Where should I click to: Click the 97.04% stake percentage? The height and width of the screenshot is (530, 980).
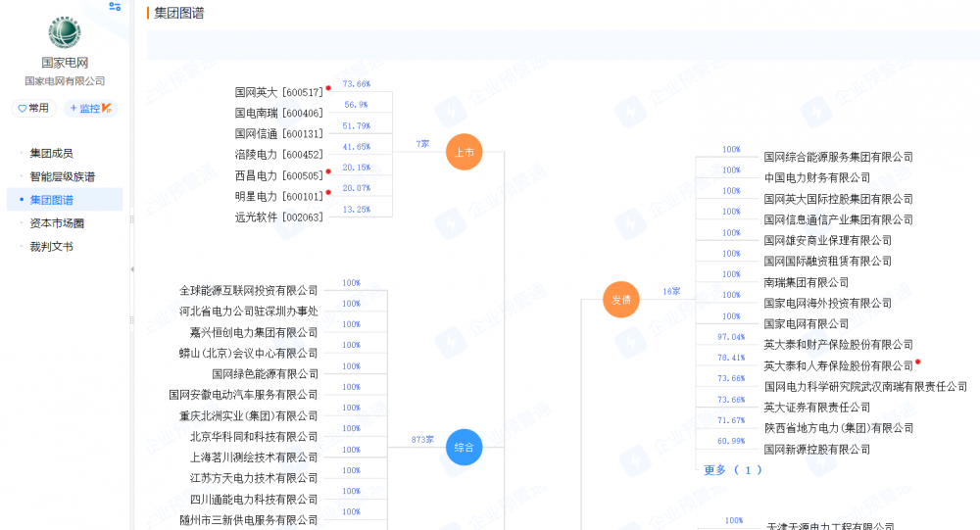click(731, 337)
